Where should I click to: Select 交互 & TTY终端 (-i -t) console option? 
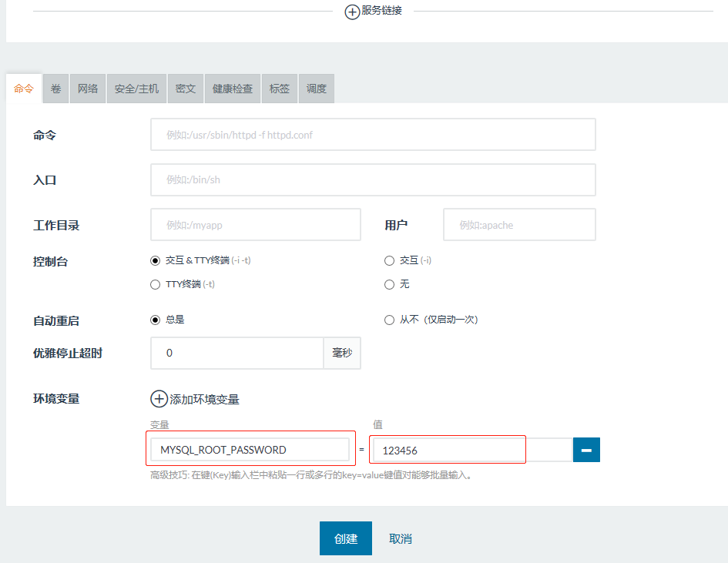click(155, 261)
